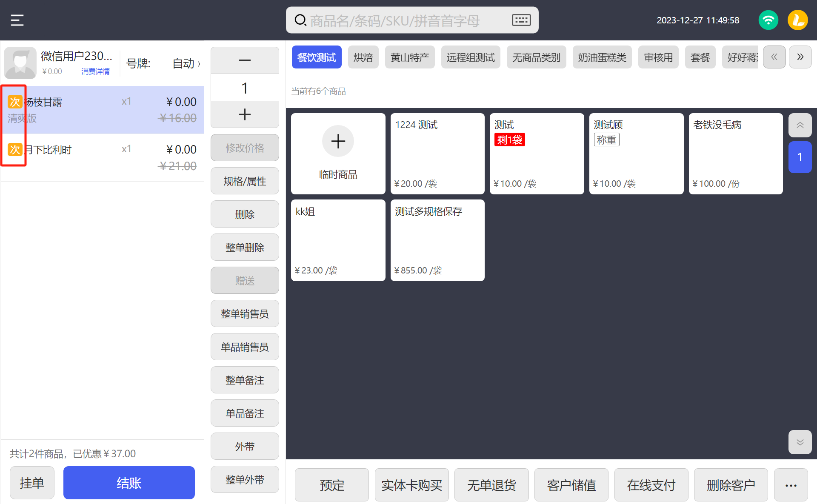Decrease quantity with the minus button
Image resolution: width=817 pixels, height=504 pixels.
[245, 60]
